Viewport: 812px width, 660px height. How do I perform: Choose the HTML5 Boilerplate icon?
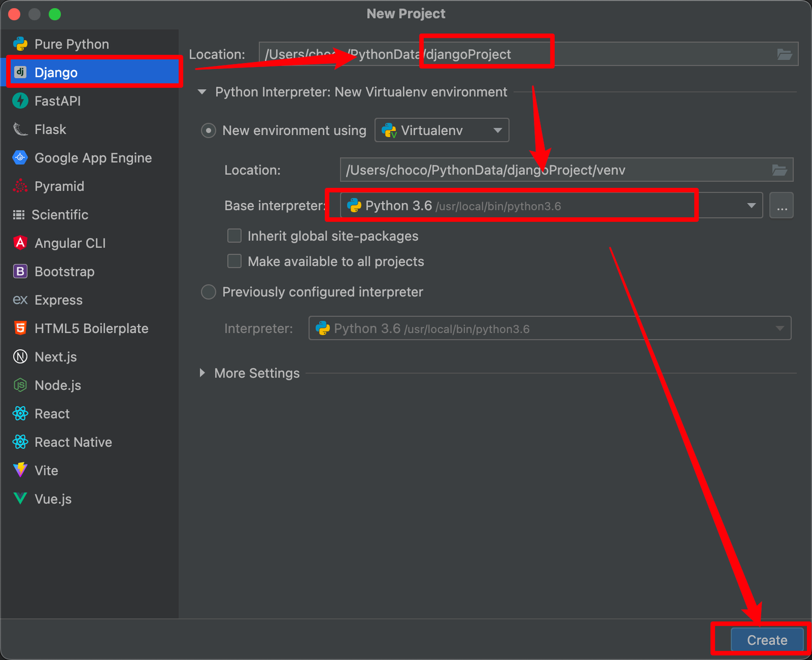(x=20, y=328)
